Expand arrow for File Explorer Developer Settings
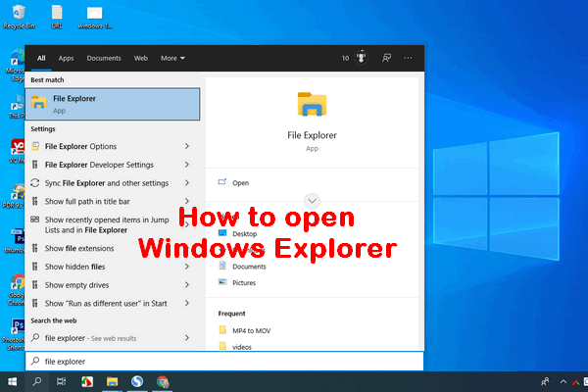 187,165
